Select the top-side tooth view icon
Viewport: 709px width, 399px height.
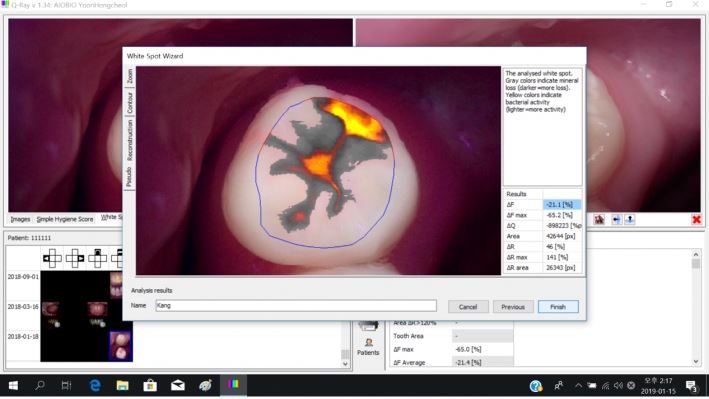tap(97, 258)
